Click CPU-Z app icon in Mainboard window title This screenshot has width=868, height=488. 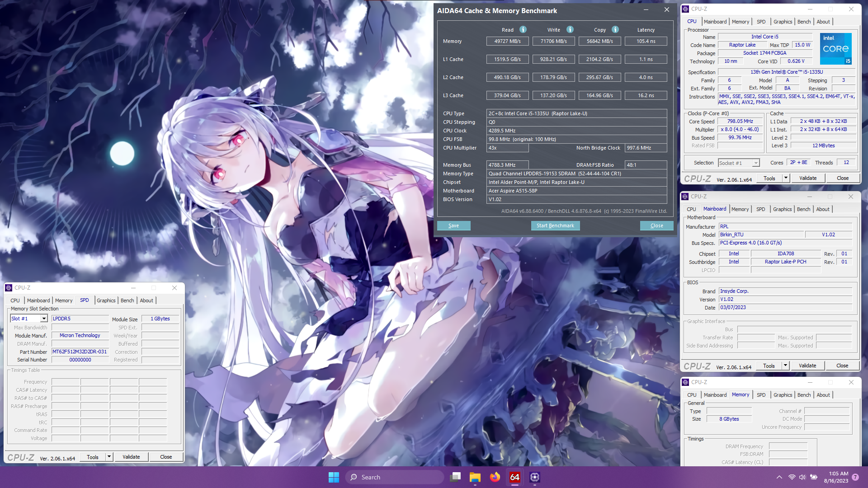point(685,197)
